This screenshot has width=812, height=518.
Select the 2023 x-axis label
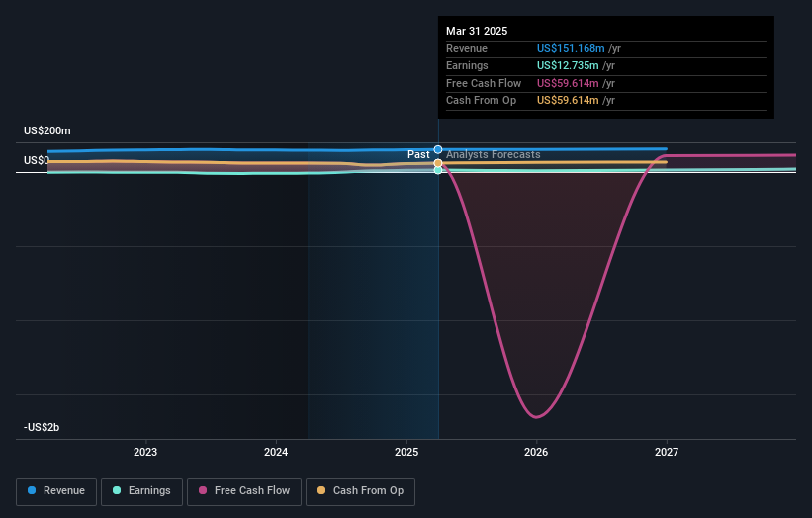(145, 452)
